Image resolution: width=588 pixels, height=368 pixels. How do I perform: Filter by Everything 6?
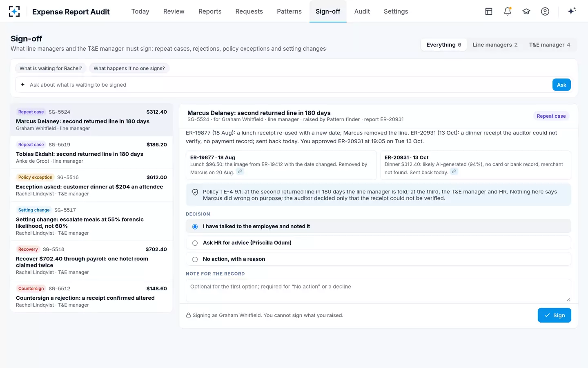pyautogui.click(x=444, y=45)
